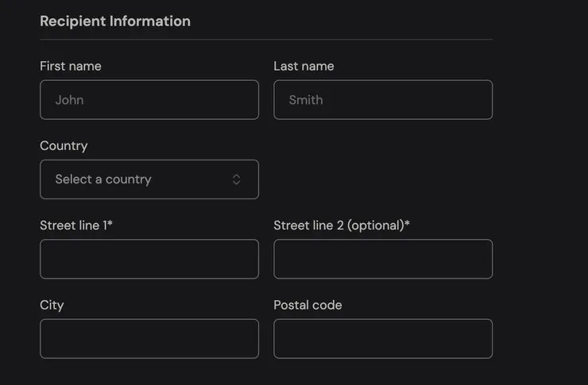
Task: Click the "Street line 2 (optional)*" label
Action: (x=342, y=225)
